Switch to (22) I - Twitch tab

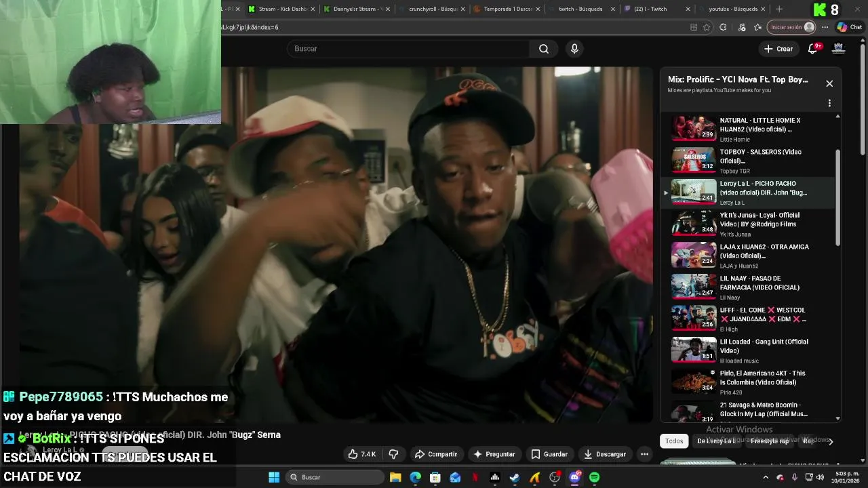click(656, 9)
